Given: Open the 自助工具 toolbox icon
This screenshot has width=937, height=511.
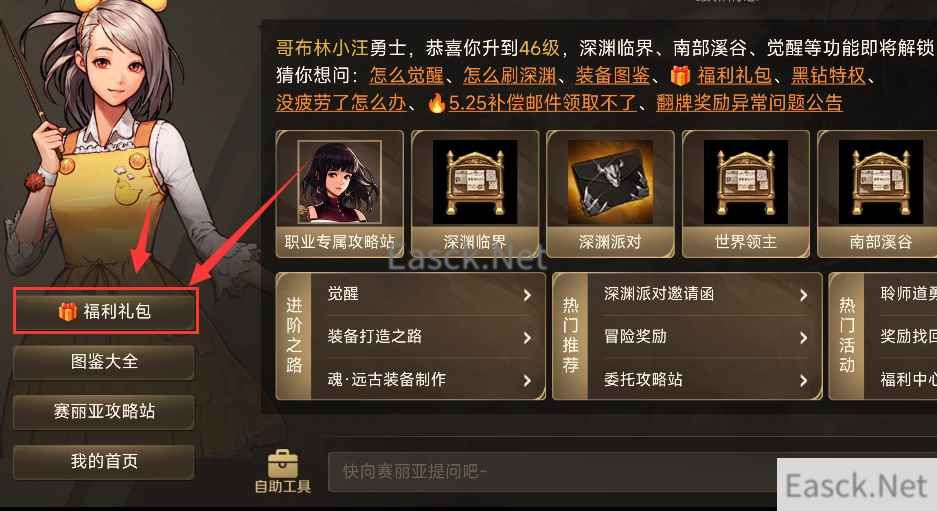Looking at the screenshot, I should 283,465.
